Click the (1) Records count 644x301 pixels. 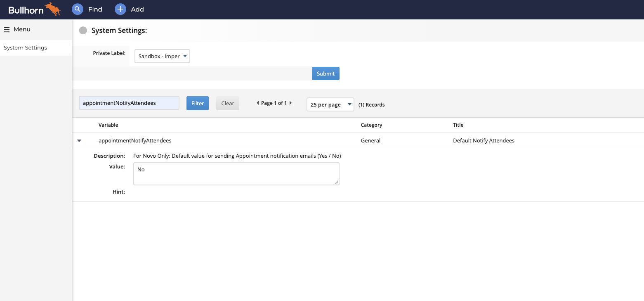(x=371, y=105)
